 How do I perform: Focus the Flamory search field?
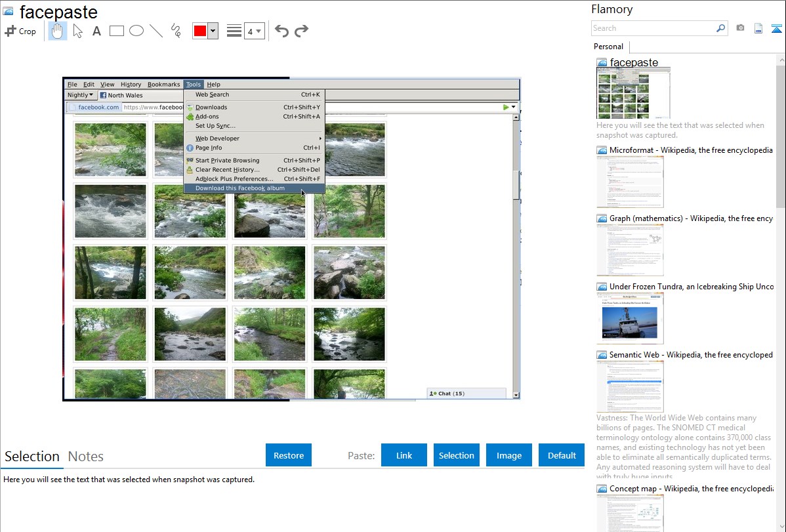point(653,28)
